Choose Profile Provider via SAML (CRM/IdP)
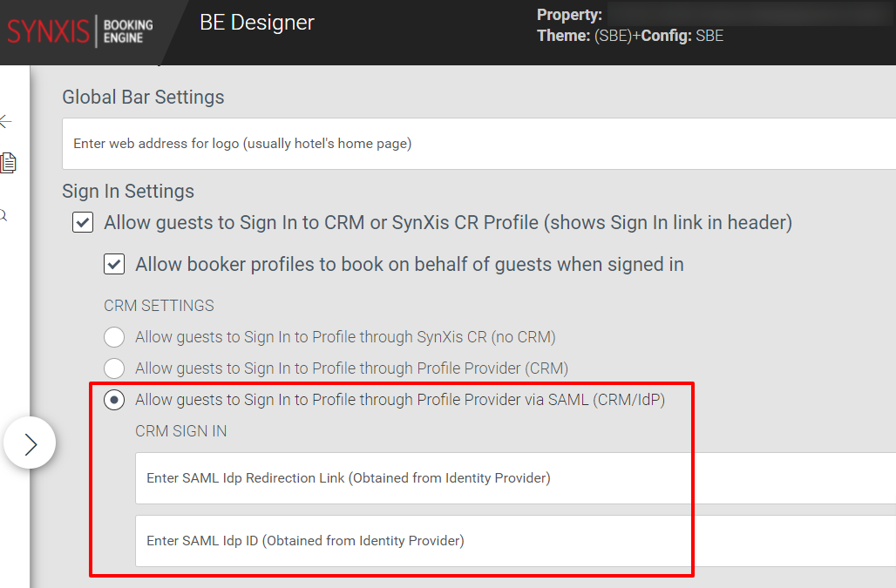The image size is (896, 588). [x=114, y=399]
